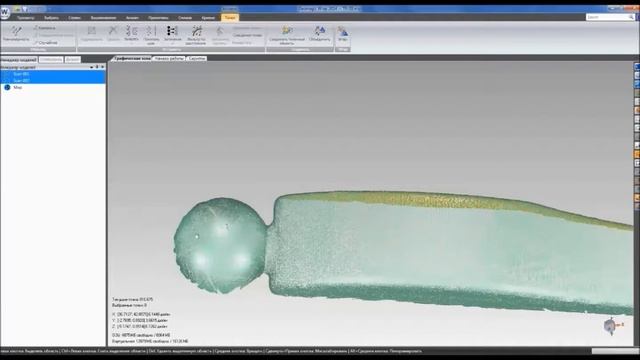Click the Выбранные точки count text
640x360 pixels.
(129, 305)
